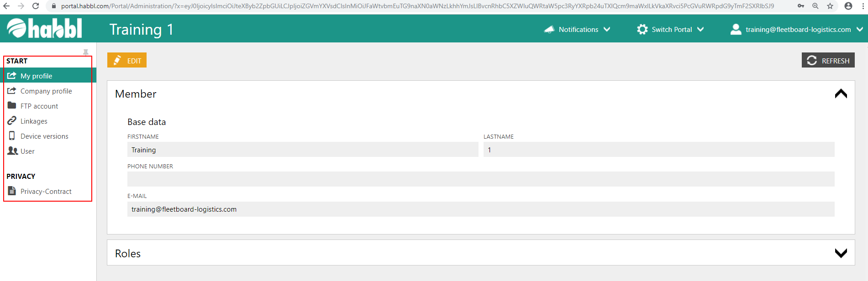Click the browser reload page icon
The width and height of the screenshot is (868, 281).
point(36,6)
